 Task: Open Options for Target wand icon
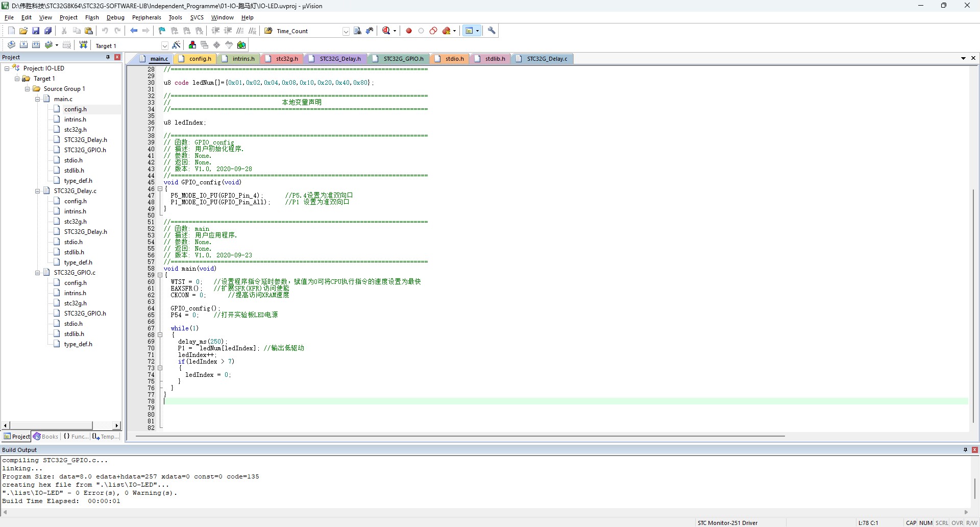click(177, 45)
